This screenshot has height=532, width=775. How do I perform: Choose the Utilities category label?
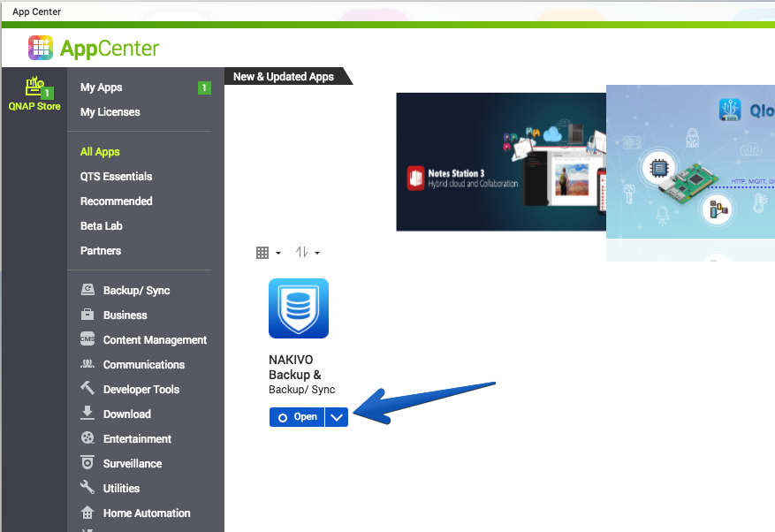pos(121,489)
